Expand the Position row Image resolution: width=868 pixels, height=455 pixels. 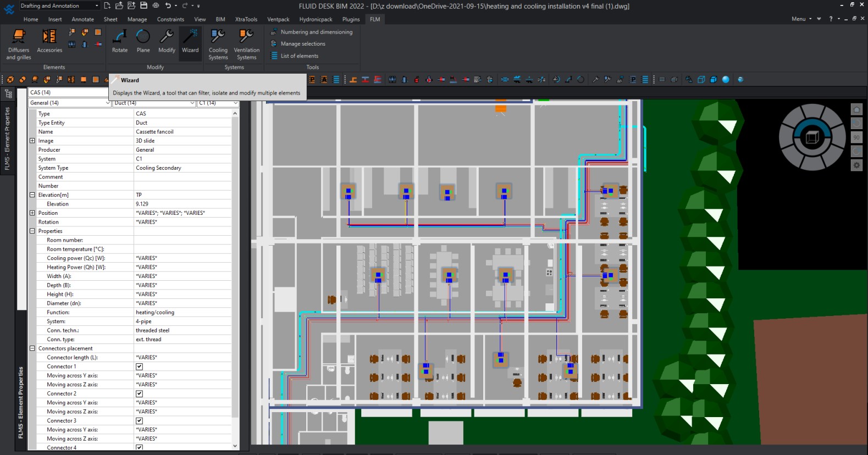(x=32, y=213)
